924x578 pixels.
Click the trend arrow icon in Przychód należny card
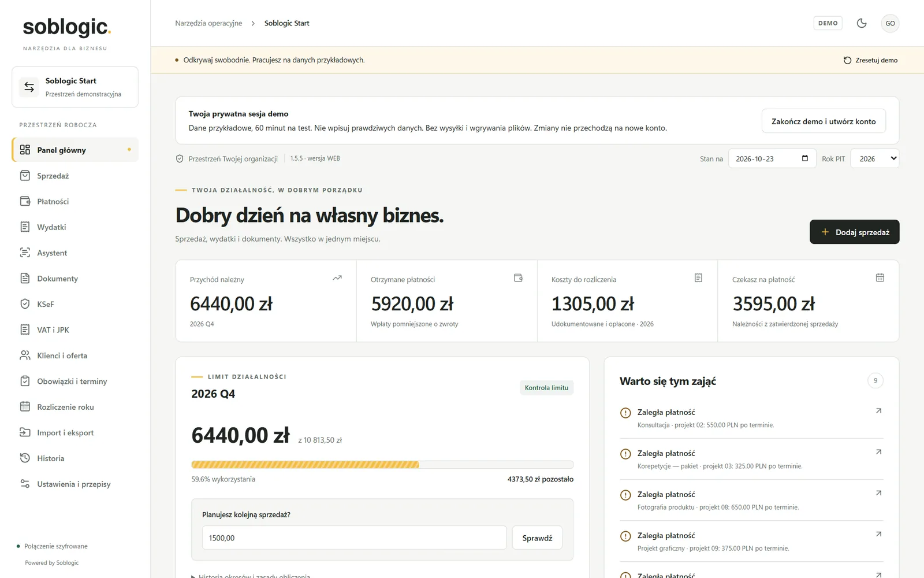[337, 278]
